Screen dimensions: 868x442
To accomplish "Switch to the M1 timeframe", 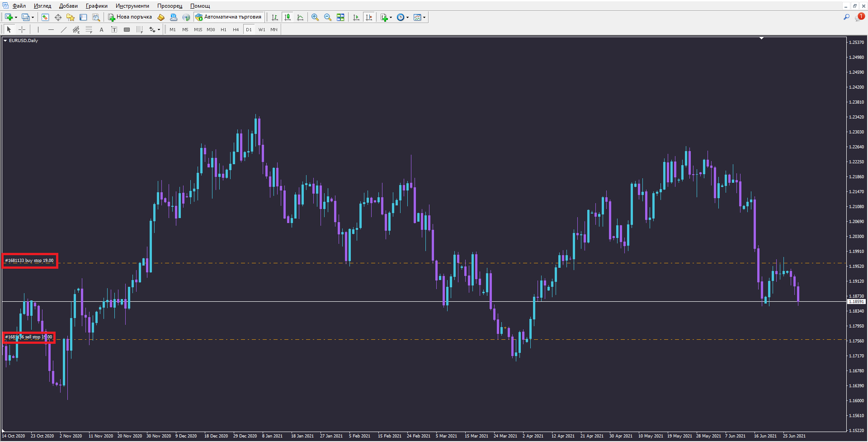I will (x=173, y=29).
